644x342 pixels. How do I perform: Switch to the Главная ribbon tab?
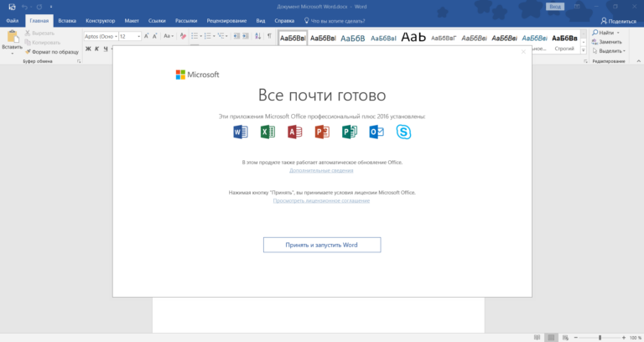point(39,20)
